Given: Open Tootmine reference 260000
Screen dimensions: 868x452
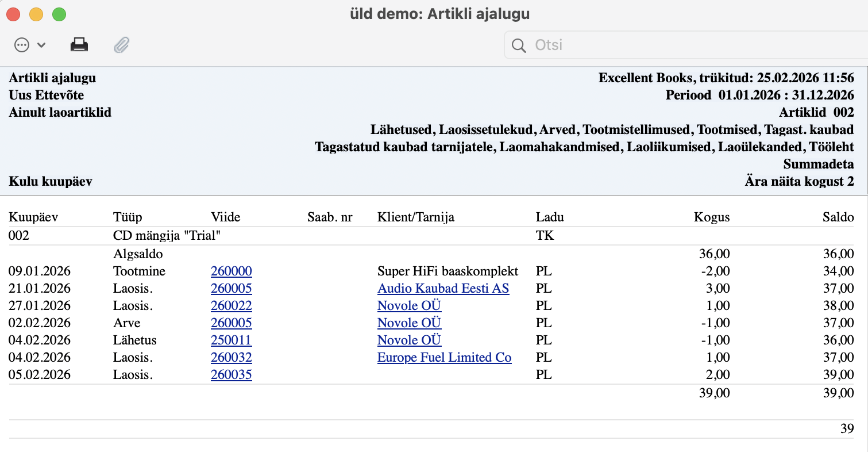Looking at the screenshot, I should pyautogui.click(x=231, y=271).
